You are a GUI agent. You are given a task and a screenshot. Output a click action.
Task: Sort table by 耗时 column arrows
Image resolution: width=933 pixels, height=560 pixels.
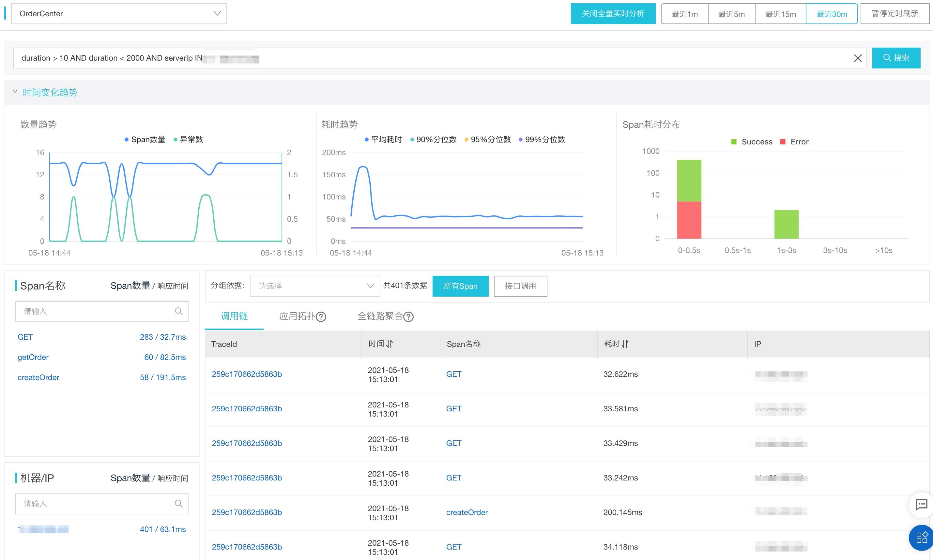[x=625, y=344]
